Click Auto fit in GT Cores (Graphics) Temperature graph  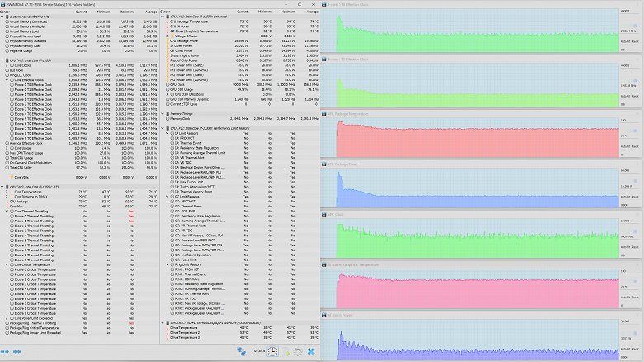[x=625, y=298]
